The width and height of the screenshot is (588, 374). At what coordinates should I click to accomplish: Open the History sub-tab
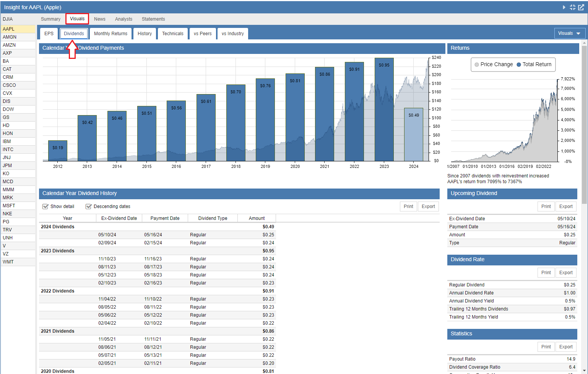[145, 34]
